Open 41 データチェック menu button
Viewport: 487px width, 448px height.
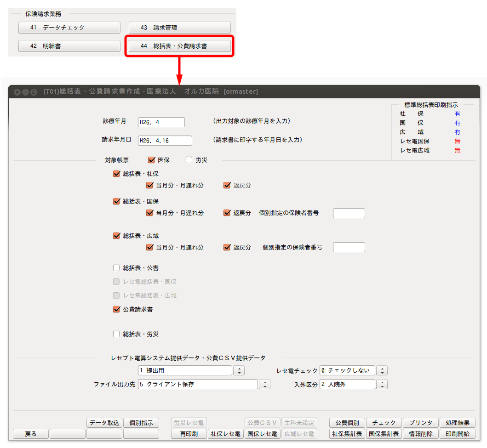pos(69,28)
